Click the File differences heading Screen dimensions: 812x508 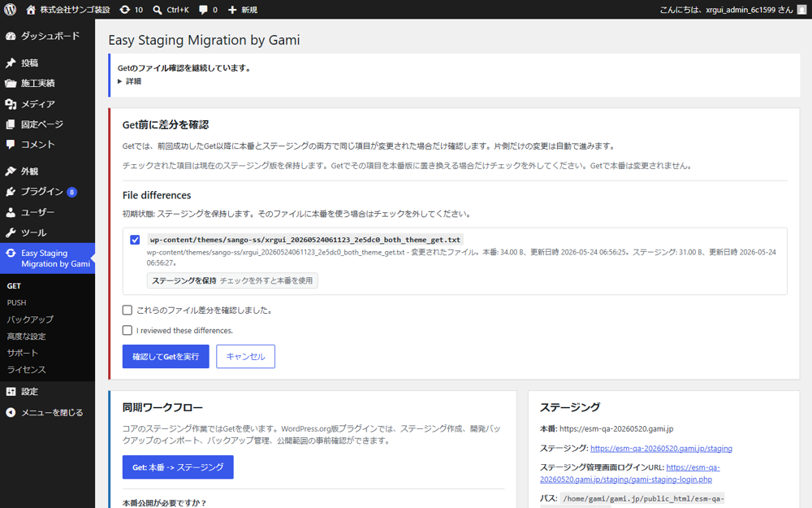[157, 195]
